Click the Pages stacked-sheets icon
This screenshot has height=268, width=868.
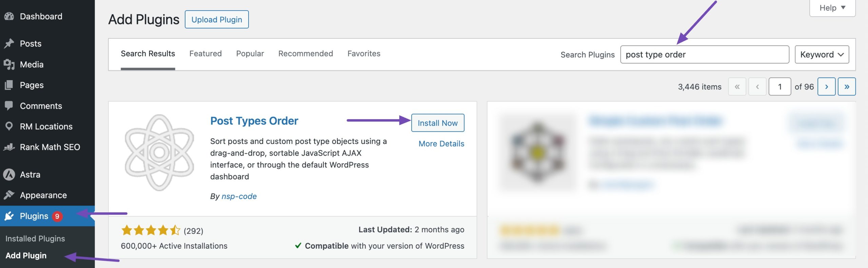pyautogui.click(x=9, y=85)
